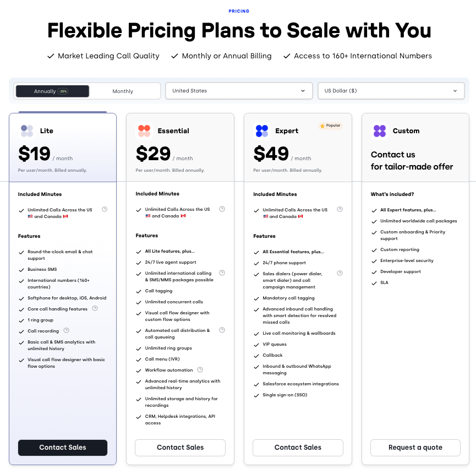Click the Lite plan logo icon
Screen dimensions: 476x469
pyautogui.click(x=27, y=131)
